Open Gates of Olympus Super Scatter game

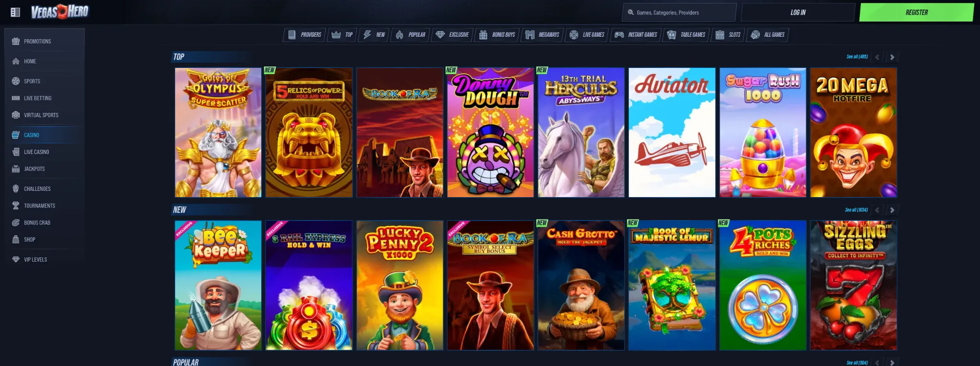point(218,133)
